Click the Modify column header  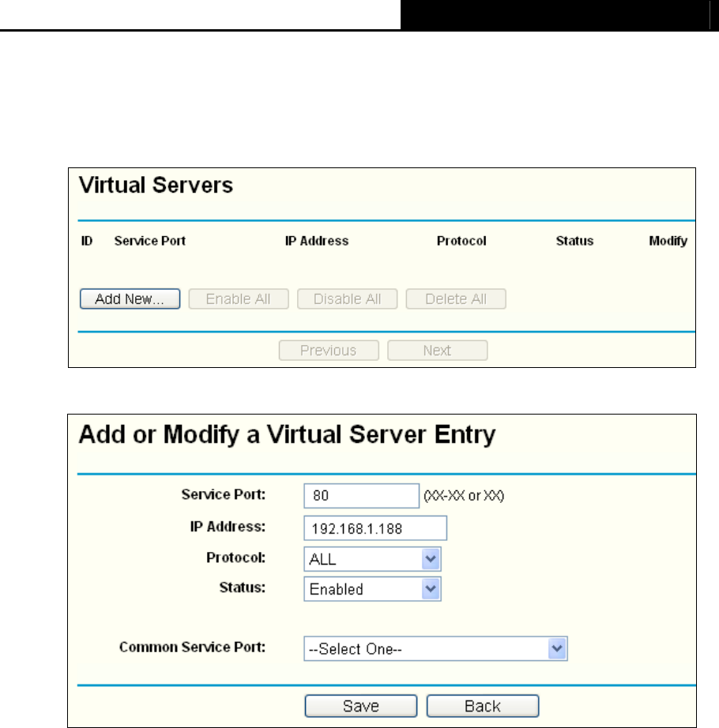(x=668, y=241)
